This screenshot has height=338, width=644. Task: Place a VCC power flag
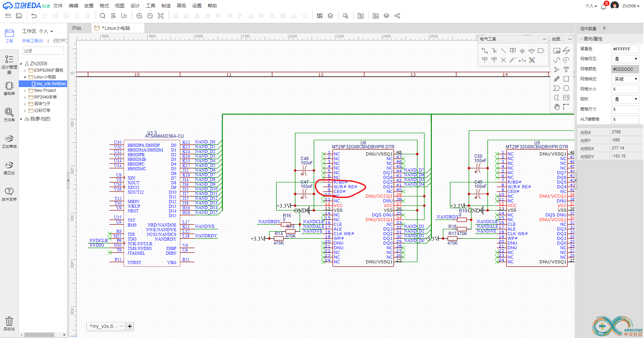click(x=485, y=60)
